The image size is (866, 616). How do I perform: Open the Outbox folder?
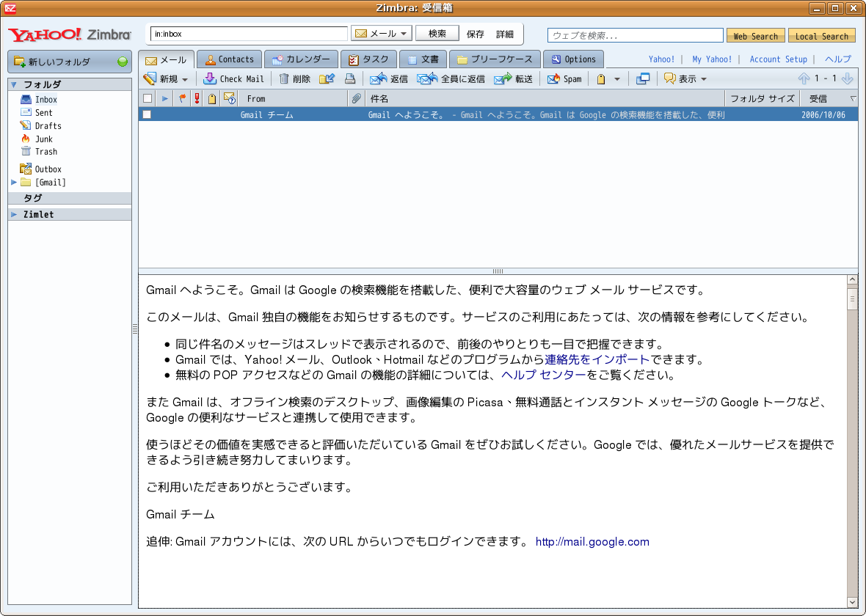48,169
